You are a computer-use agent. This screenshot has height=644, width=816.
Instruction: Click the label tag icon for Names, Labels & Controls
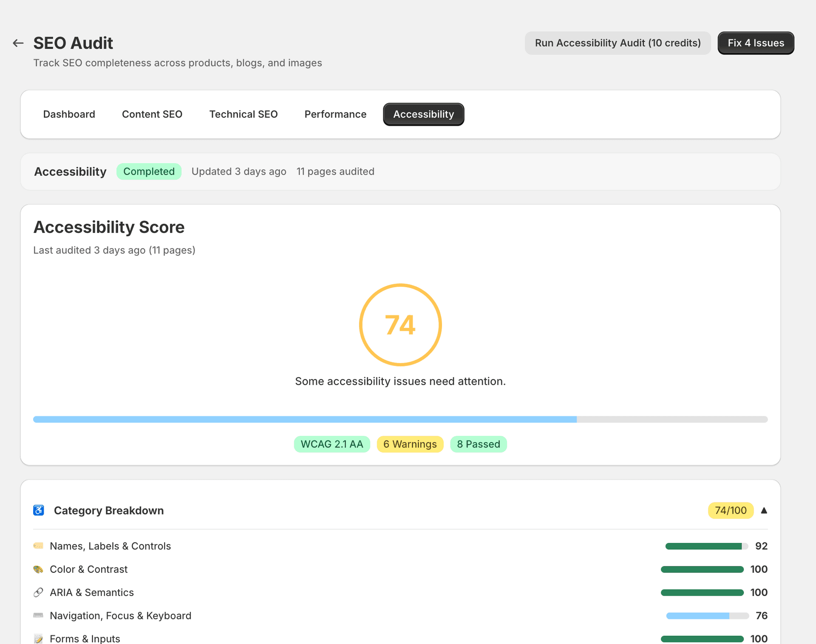(39, 546)
